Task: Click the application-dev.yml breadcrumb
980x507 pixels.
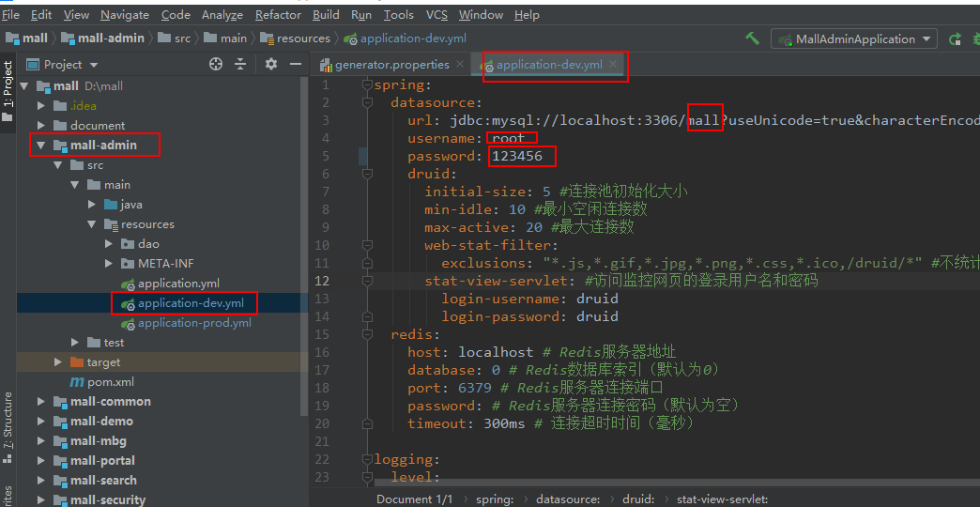Action: [405, 38]
